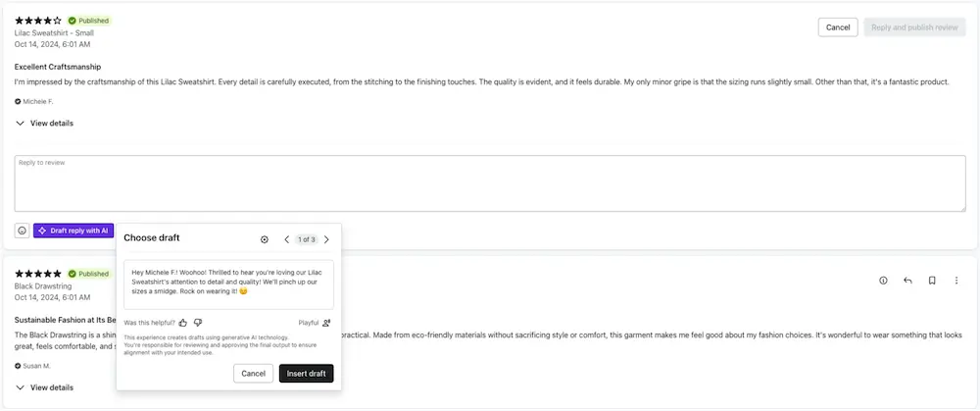Open three-dot menu on Black Drawstring review
The width and height of the screenshot is (980, 411).
[956, 281]
